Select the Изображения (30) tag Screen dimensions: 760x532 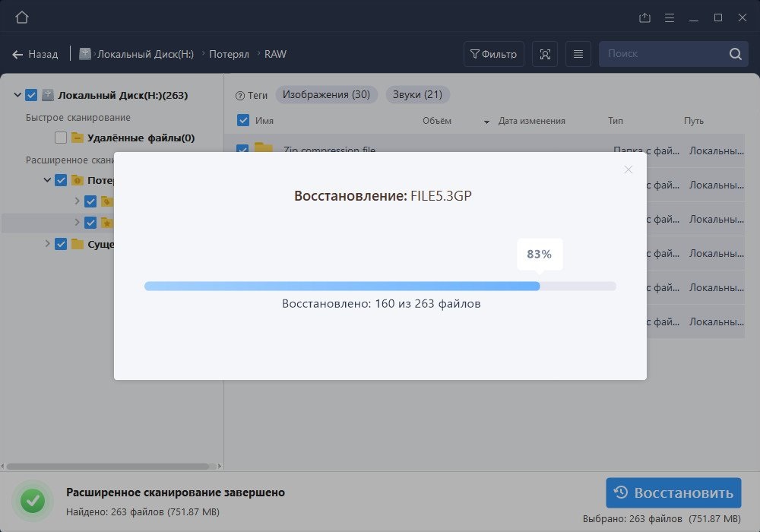pos(326,95)
